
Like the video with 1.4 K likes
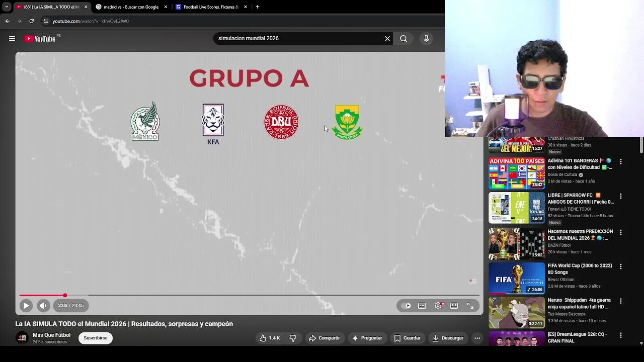pyautogui.click(x=270, y=338)
